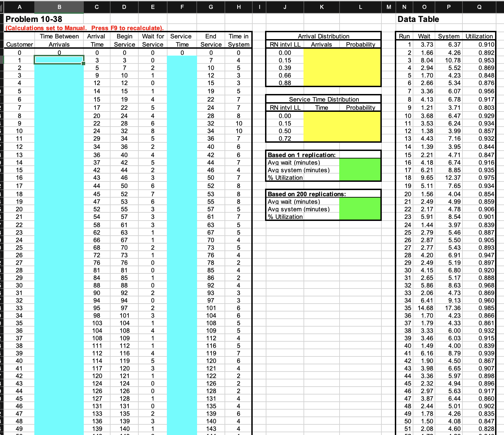
Task: Select column Q header
Action: [x=479, y=7]
